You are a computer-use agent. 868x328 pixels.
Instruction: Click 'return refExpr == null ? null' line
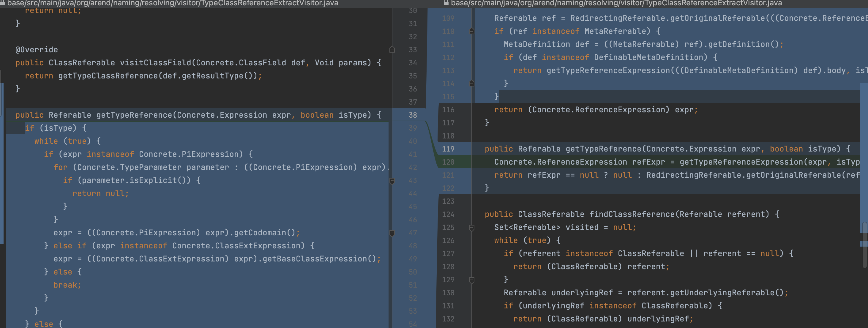coord(677,175)
